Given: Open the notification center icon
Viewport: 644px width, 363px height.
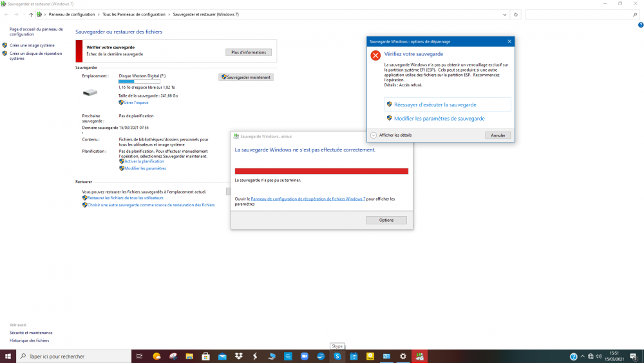Looking at the screenshot, I should click(634, 357).
